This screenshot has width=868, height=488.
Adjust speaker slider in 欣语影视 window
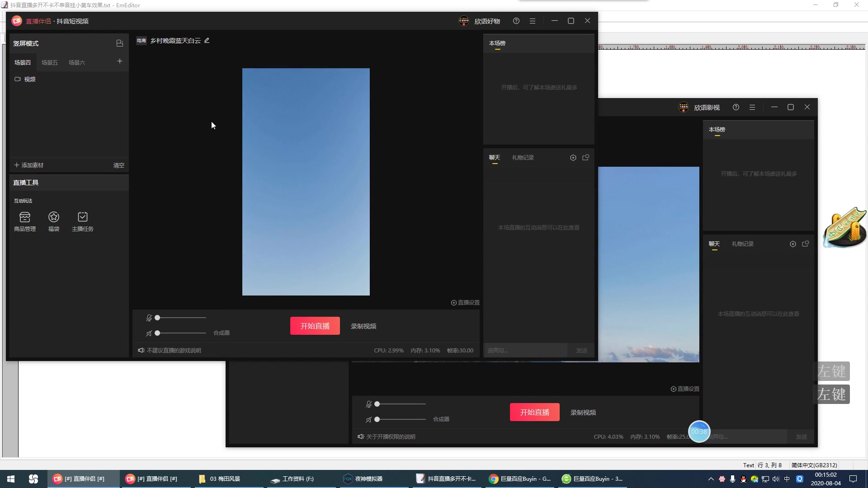[401, 420]
